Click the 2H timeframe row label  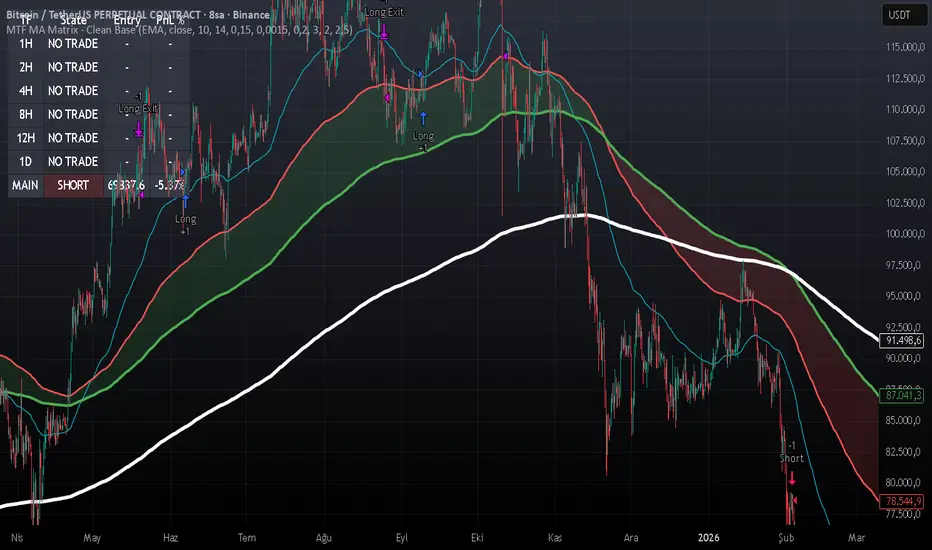coord(26,67)
